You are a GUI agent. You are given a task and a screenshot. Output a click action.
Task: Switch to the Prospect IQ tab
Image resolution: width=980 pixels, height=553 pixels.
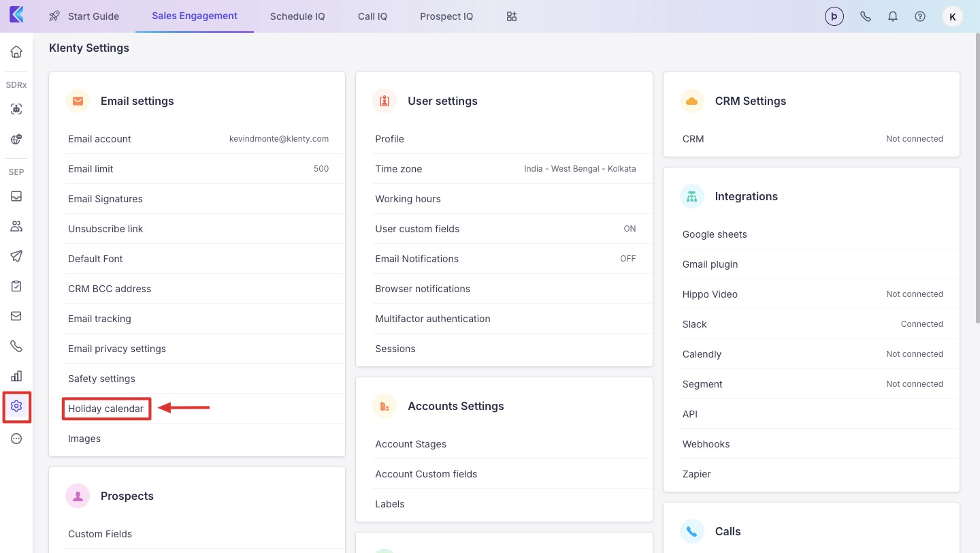[x=446, y=16]
